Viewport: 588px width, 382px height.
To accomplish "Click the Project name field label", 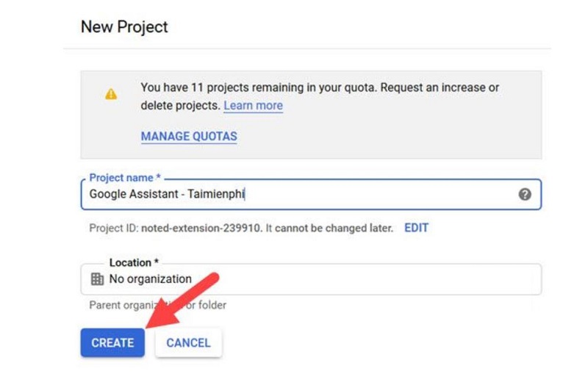I will click(x=125, y=178).
